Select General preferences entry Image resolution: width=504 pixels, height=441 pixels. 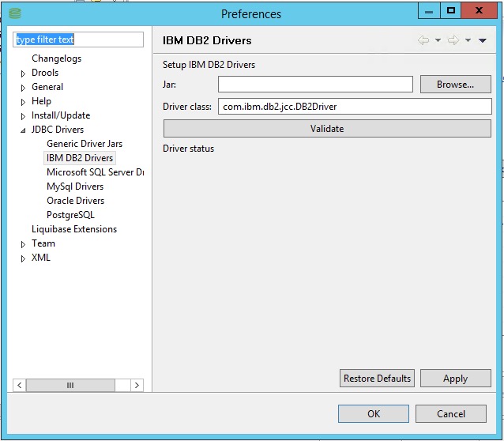pos(47,87)
